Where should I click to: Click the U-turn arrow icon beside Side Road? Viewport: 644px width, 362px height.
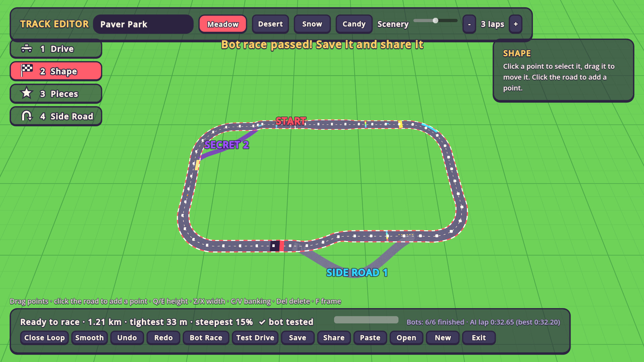click(27, 116)
